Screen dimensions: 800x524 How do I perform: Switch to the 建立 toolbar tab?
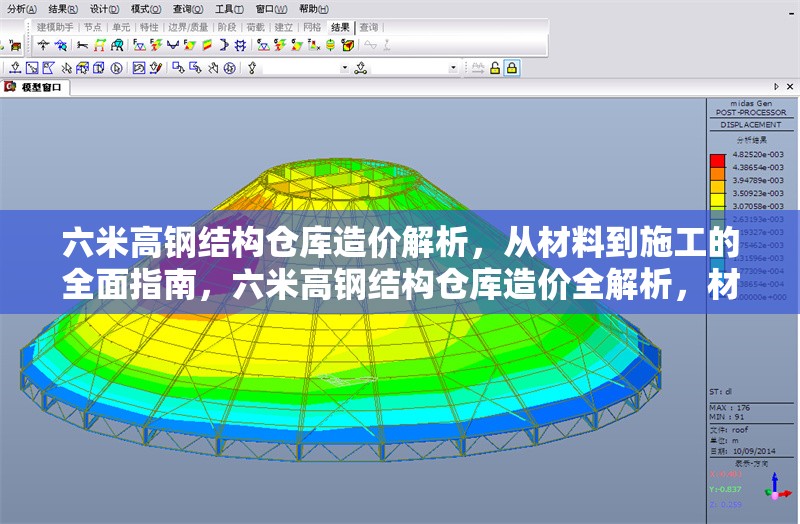tap(284, 27)
